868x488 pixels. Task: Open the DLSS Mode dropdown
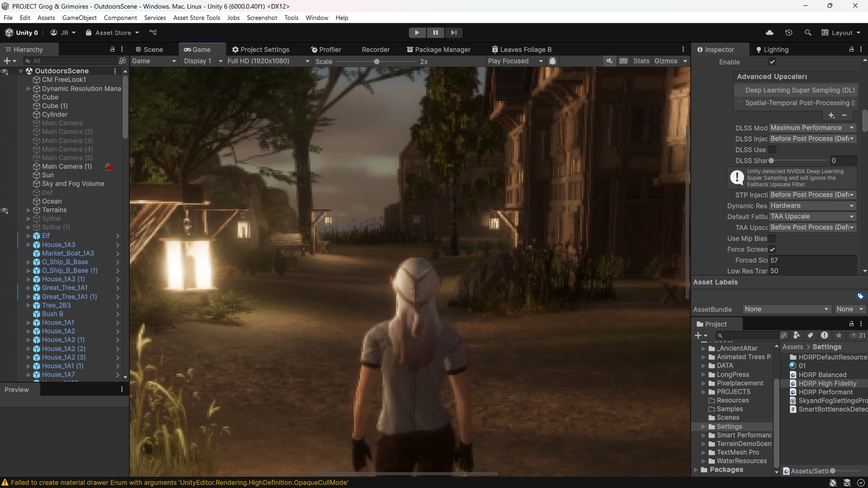click(x=812, y=128)
